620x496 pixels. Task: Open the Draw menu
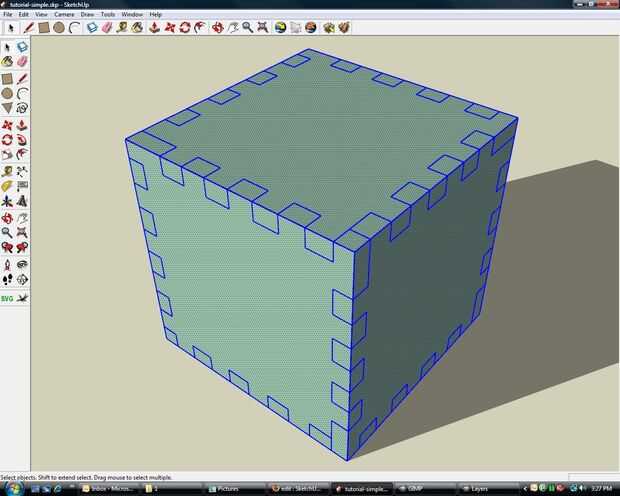[x=87, y=14]
